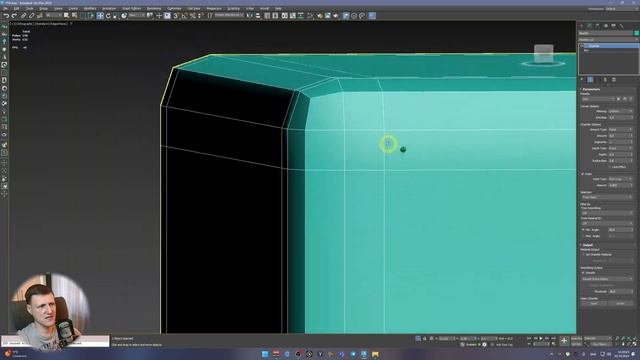Viewport: 640px width, 360px height.
Task: Toggle the Limit Effect checkbox
Action: (x=610, y=167)
